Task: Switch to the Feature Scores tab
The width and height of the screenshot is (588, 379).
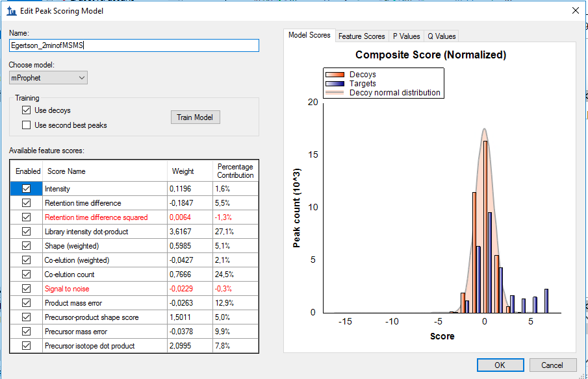Action: point(361,36)
